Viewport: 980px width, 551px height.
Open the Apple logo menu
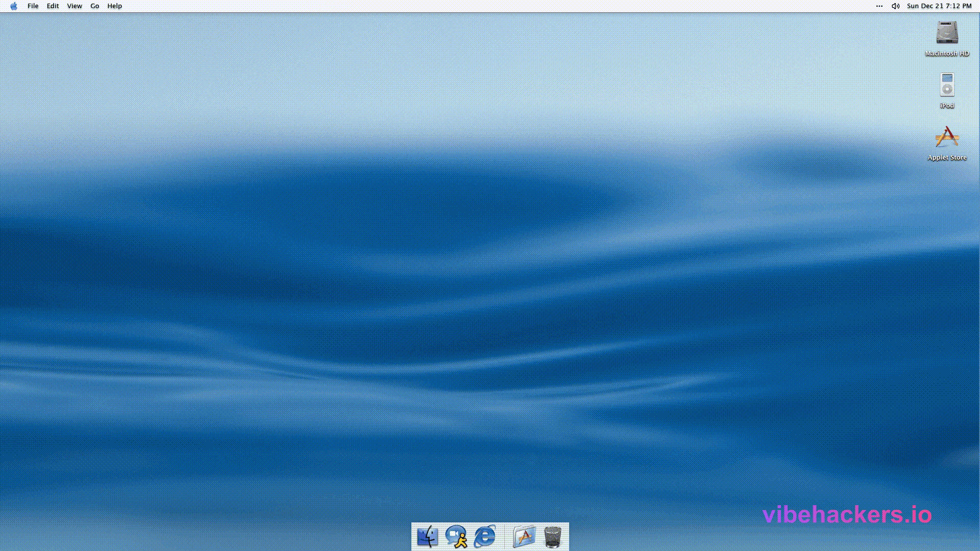[x=14, y=6]
